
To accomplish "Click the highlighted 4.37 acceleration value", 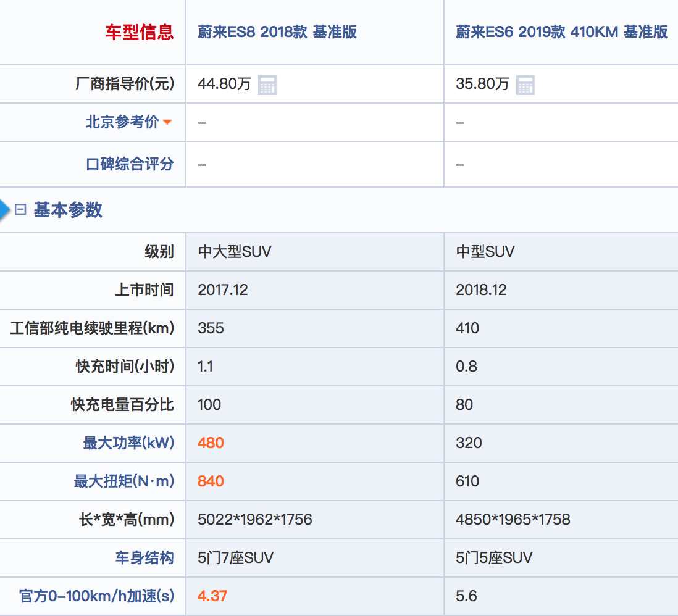I will tap(212, 596).
